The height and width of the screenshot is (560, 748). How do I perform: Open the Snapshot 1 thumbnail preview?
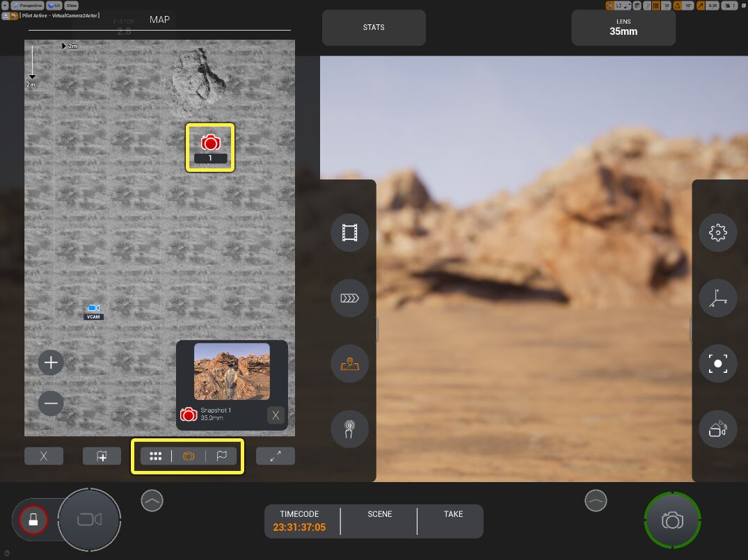point(232,371)
